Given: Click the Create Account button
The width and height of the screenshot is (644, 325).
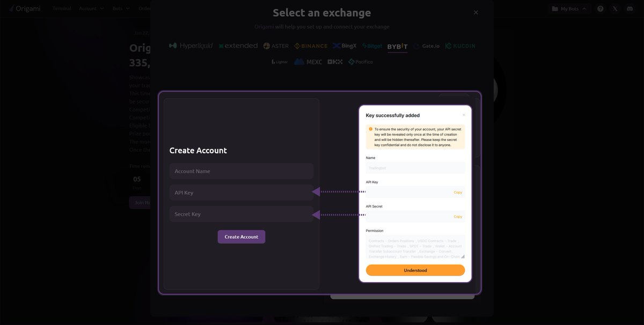Looking at the screenshot, I should coord(241,237).
